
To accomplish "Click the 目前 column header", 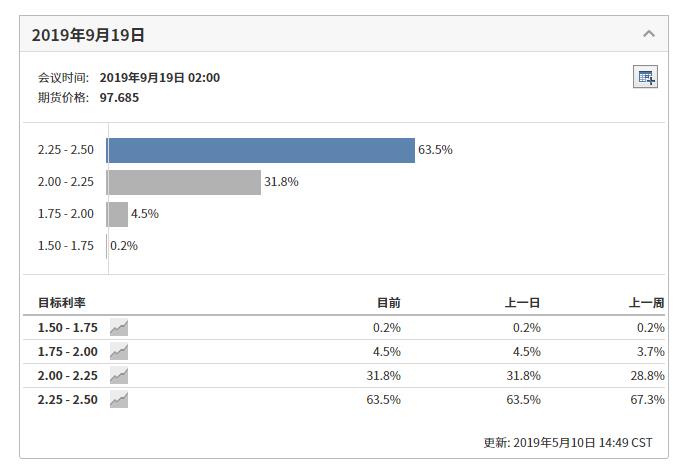I will 388,303.
